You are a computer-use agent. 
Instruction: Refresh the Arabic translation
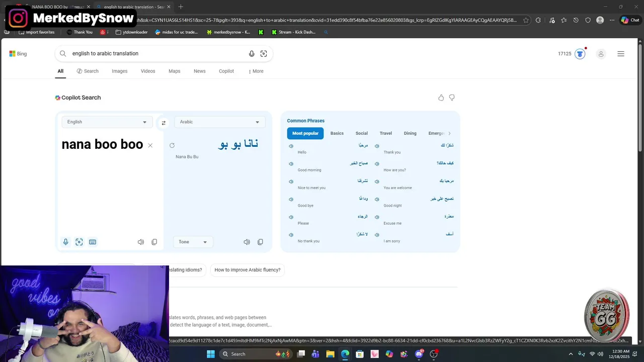click(172, 145)
